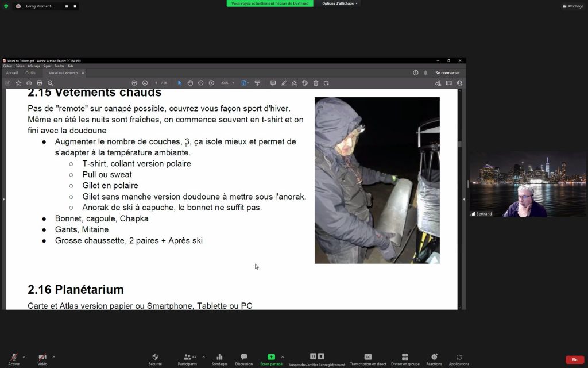Open the Discussion chat

pos(243,359)
